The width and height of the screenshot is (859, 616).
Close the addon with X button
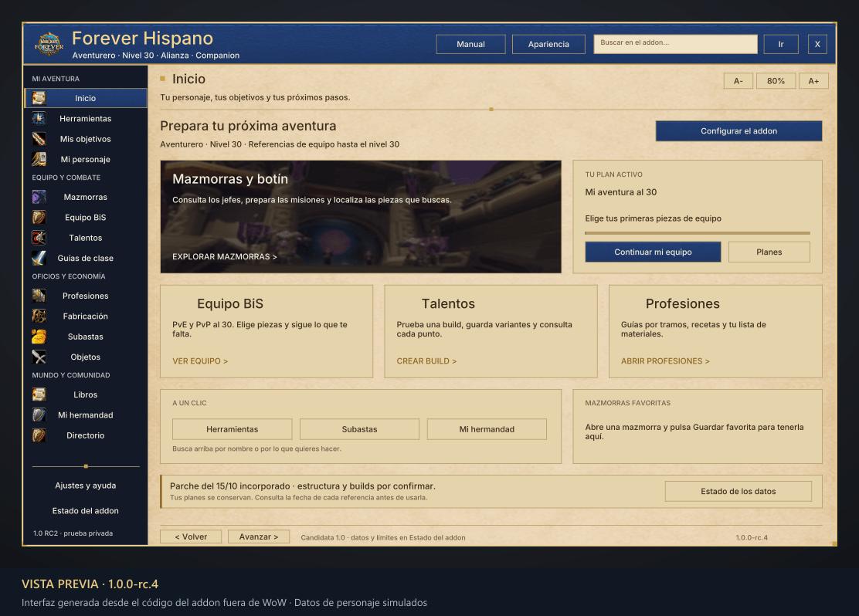[817, 44]
